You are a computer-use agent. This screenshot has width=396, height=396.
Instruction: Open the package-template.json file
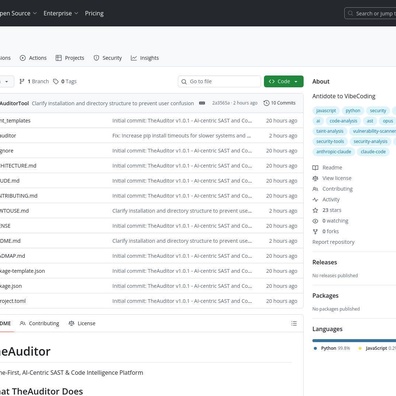[x=22, y=271]
